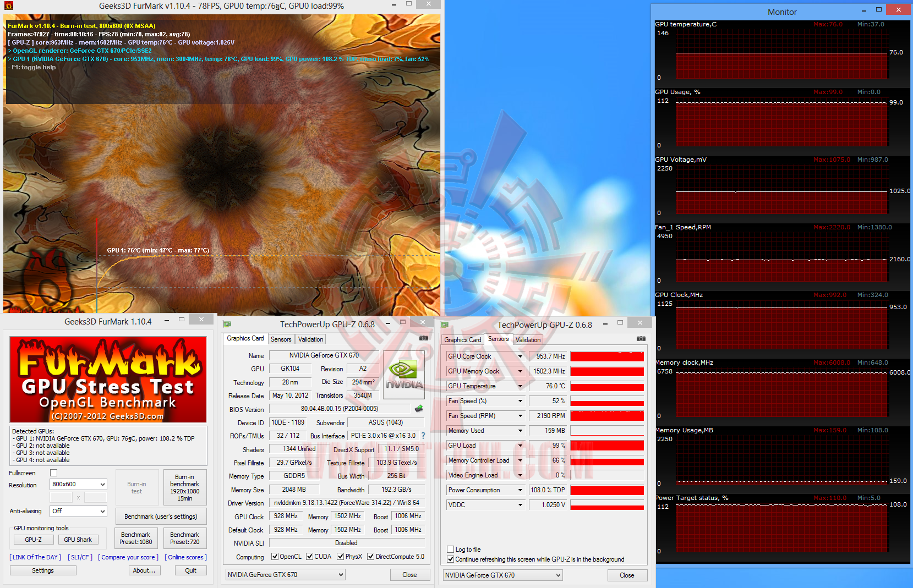The width and height of the screenshot is (913, 588).
Task: Start the Burn-in benchmark 1920x1080 15min
Action: (185, 487)
